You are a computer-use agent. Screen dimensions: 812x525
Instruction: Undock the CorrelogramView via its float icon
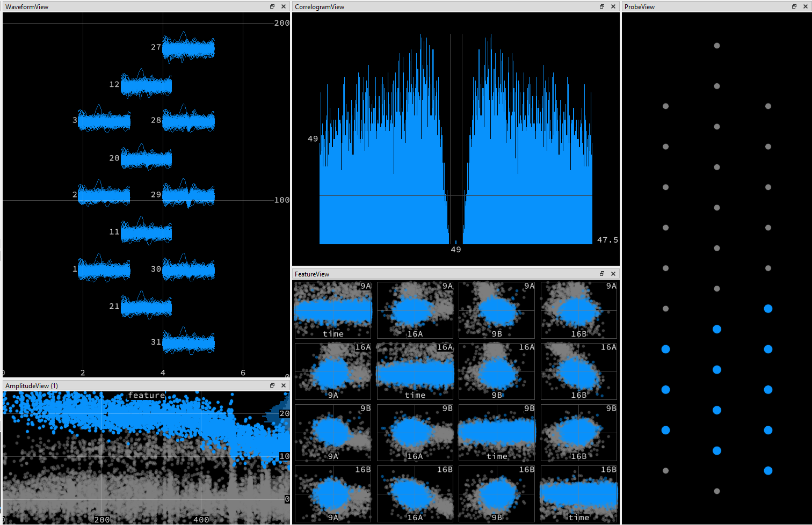602,6
